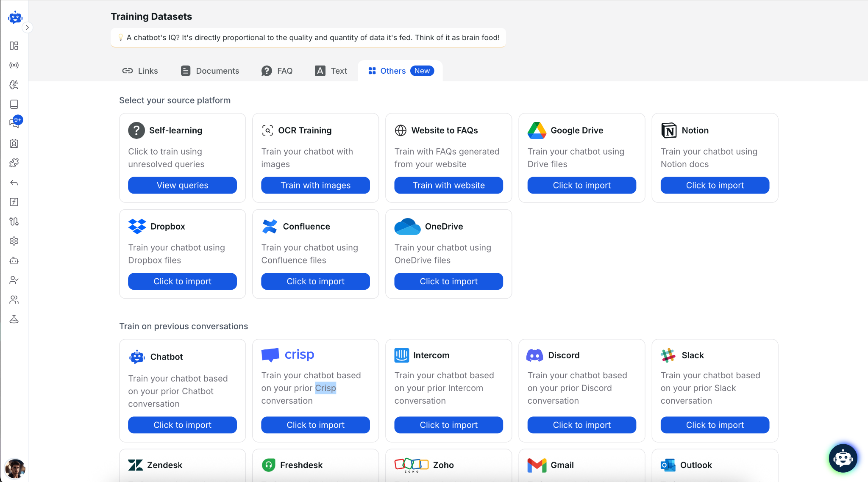Image resolution: width=868 pixels, height=482 pixels.
Task: Open the team members icon in the sidebar
Action: click(14, 300)
